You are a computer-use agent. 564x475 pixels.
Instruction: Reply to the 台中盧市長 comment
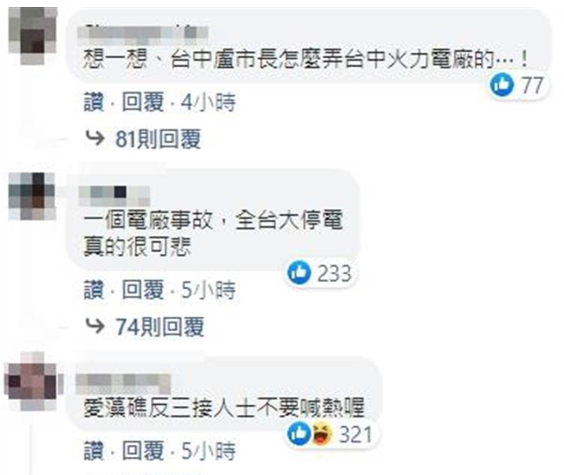pyautogui.click(x=143, y=102)
